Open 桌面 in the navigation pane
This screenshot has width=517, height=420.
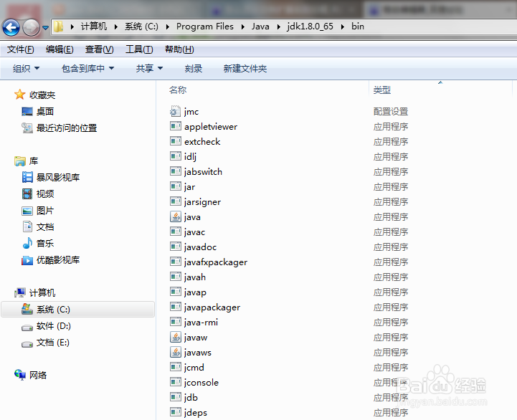pyautogui.click(x=45, y=111)
